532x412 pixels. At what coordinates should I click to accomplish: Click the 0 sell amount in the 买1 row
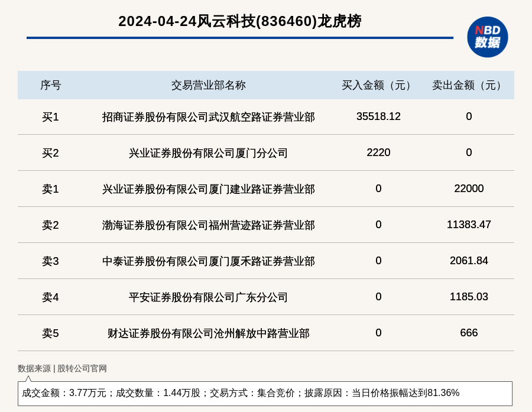tap(469, 116)
